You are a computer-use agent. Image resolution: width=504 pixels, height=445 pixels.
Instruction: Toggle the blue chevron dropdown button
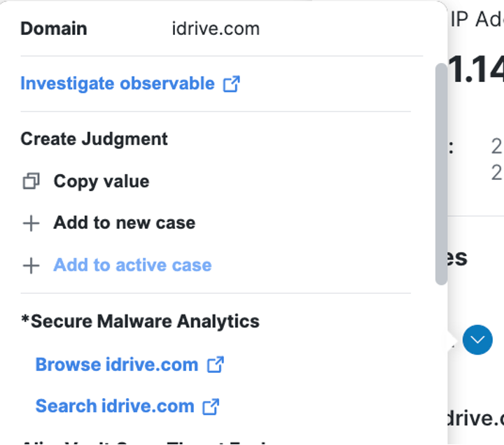(477, 340)
